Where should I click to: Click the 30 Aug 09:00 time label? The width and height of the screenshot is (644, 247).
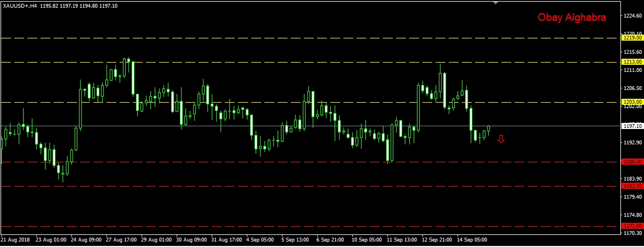point(192,240)
